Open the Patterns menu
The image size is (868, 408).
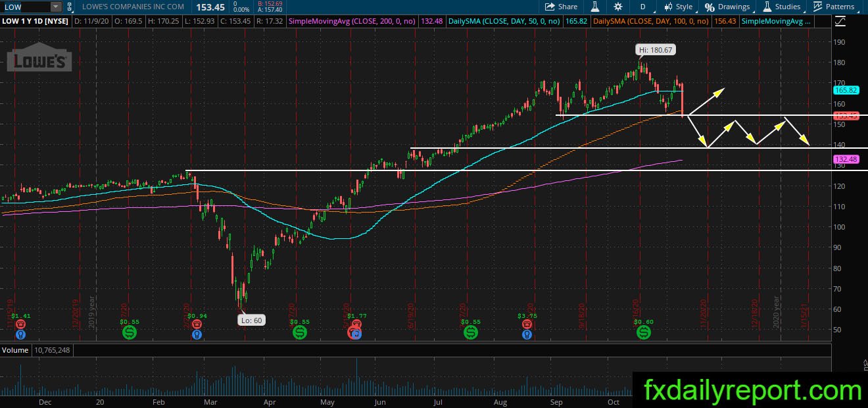(834, 7)
